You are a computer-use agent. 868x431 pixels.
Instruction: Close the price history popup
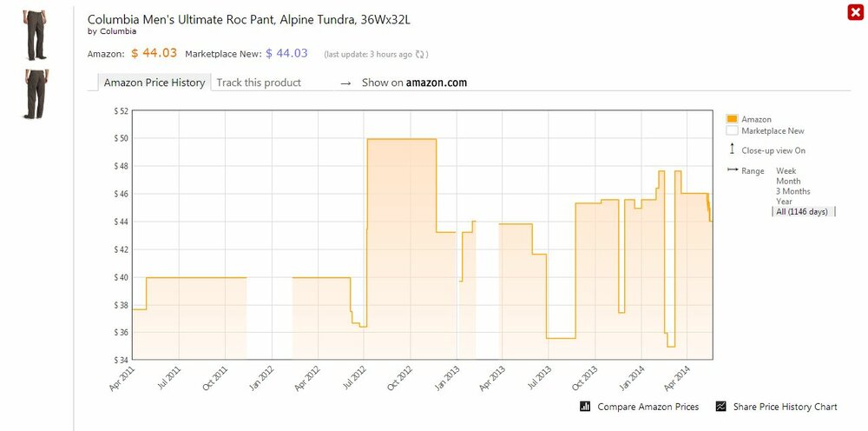click(x=854, y=12)
